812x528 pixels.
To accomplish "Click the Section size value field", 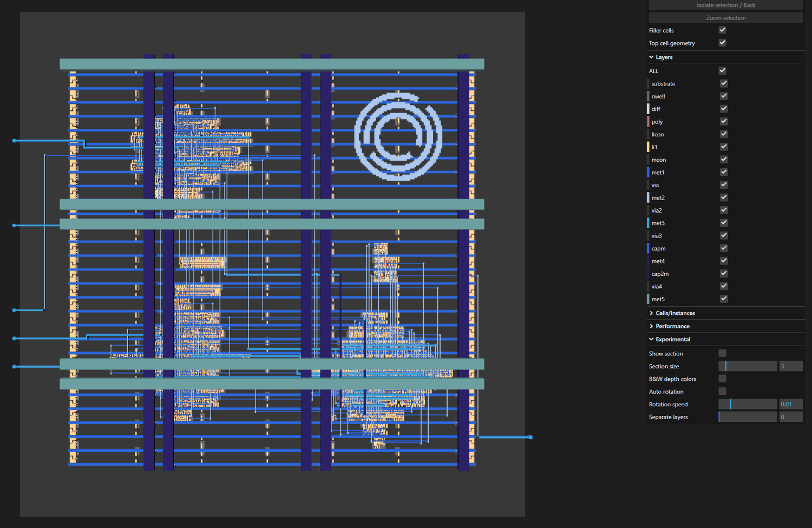I will (791, 366).
